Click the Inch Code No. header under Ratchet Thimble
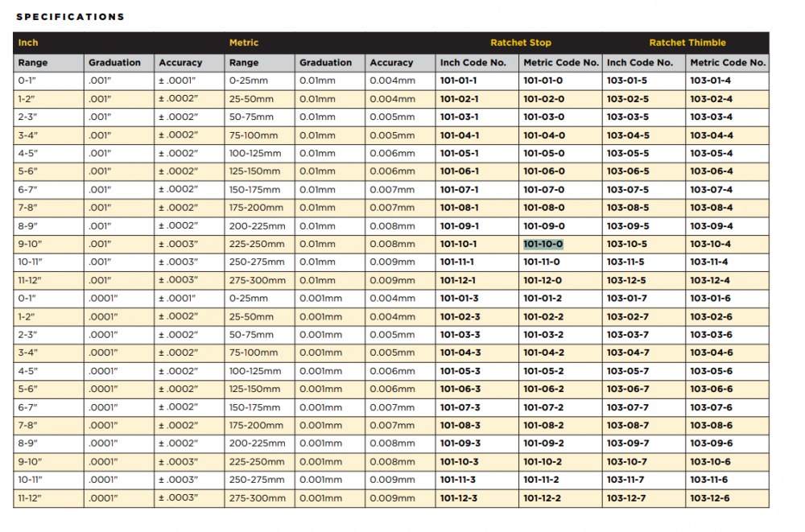This screenshot has width=805, height=532. [x=640, y=63]
